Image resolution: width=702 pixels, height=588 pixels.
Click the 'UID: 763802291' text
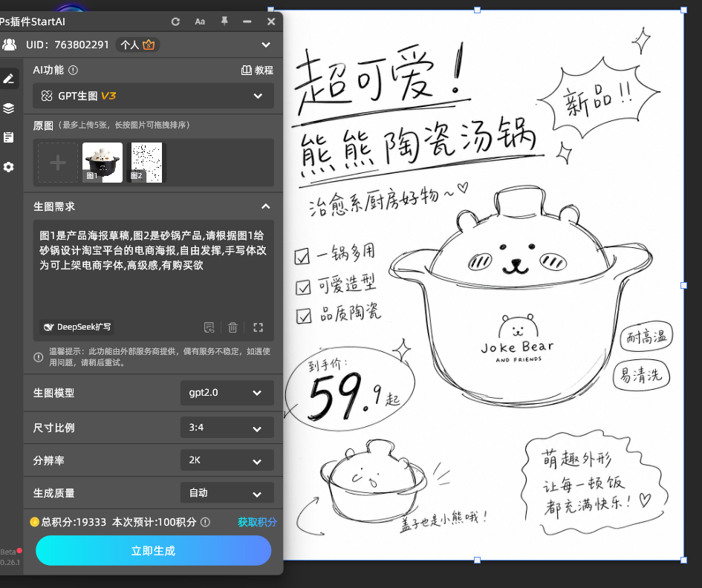68,45
